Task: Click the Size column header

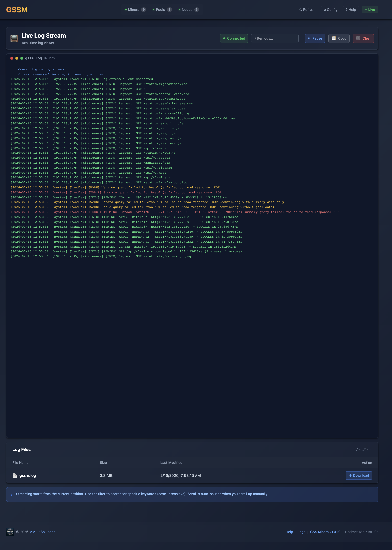Action: 103,463
